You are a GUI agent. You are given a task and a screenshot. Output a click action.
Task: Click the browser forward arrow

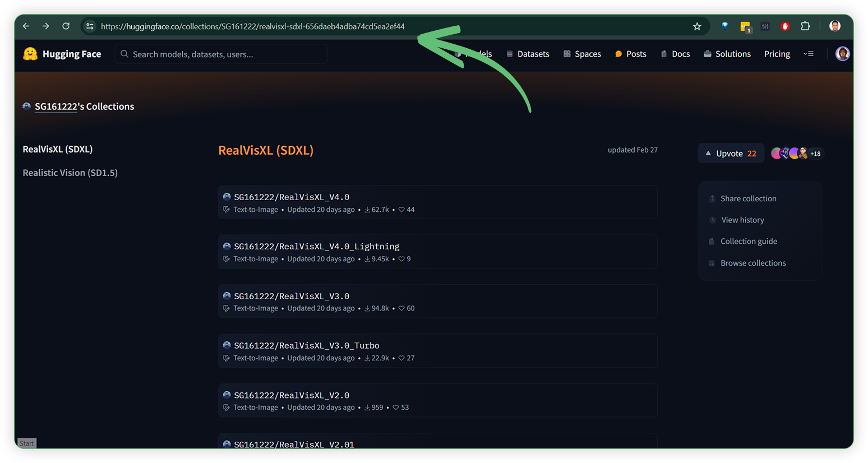pos(45,26)
